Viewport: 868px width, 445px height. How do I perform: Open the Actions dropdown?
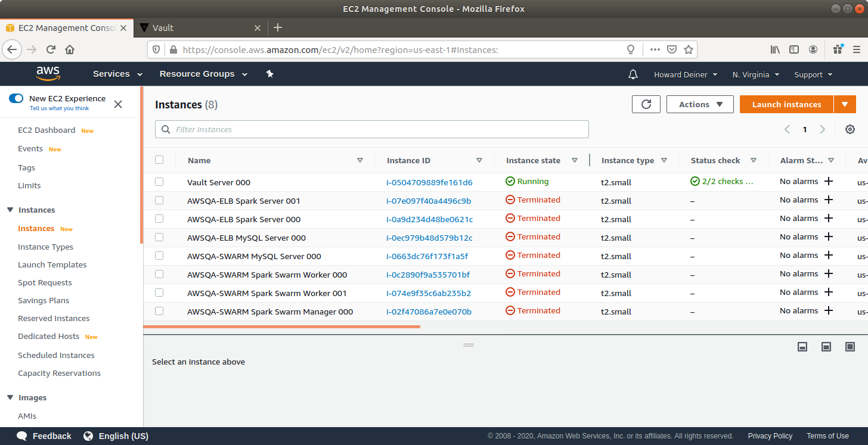700,104
